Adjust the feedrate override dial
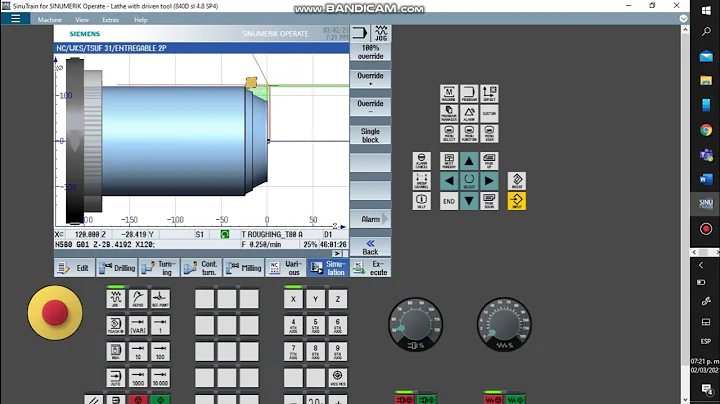 point(504,325)
